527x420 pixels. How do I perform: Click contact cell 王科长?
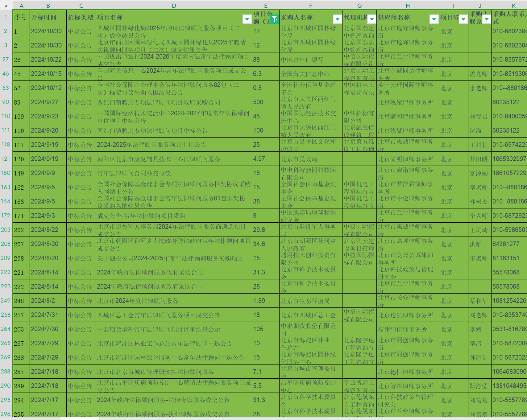click(x=480, y=145)
